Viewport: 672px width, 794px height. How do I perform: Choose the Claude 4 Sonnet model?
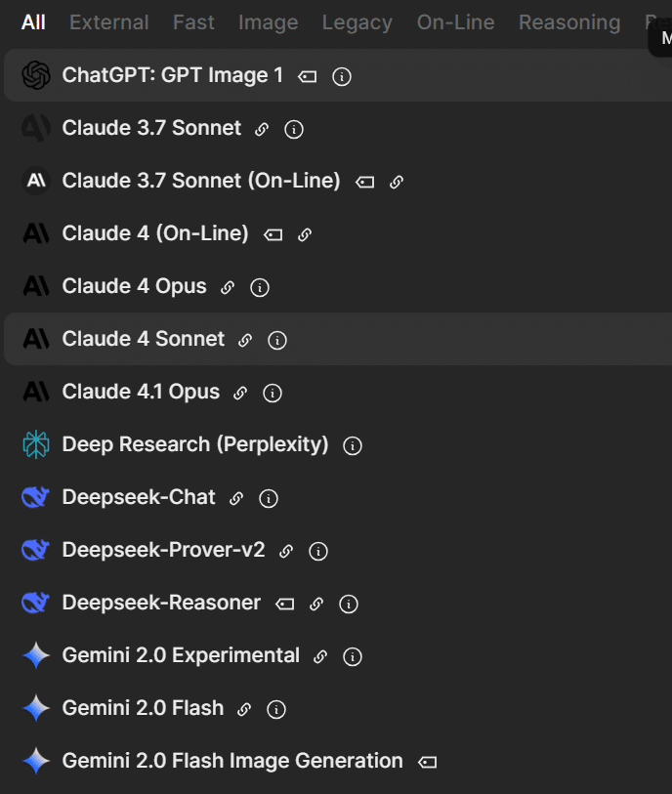pyautogui.click(x=144, y=339)
